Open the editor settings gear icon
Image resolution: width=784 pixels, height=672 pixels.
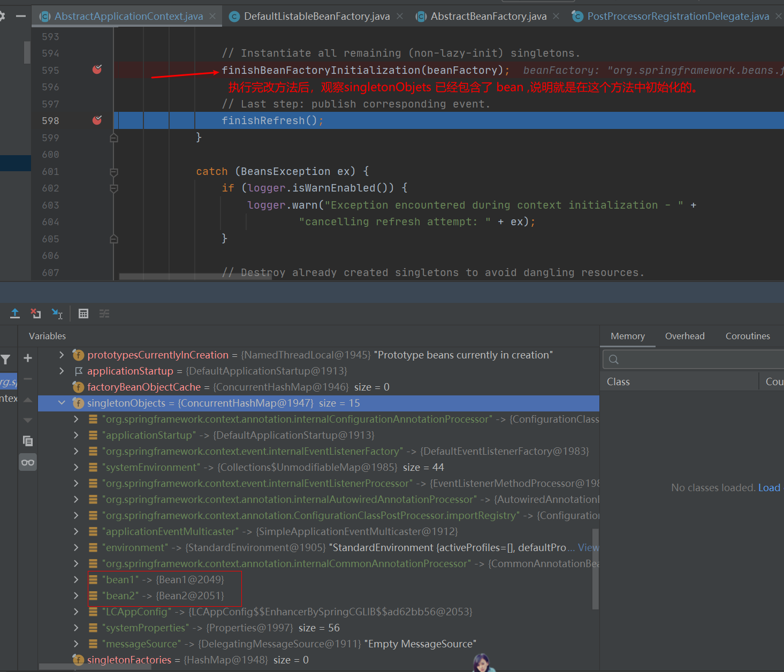(x=2, y=16)
